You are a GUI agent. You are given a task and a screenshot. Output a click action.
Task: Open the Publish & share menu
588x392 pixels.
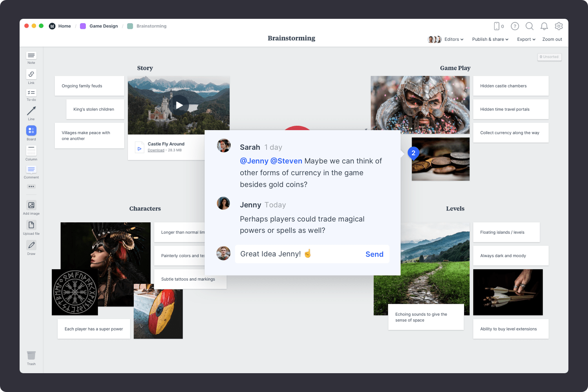(x=490, y=39)
